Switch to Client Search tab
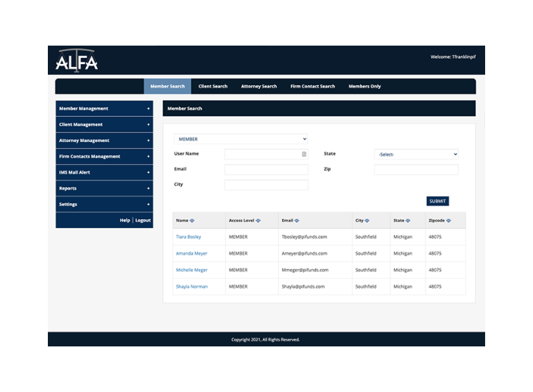This screenshot has width=533, height=392. [x=213, y=86]
